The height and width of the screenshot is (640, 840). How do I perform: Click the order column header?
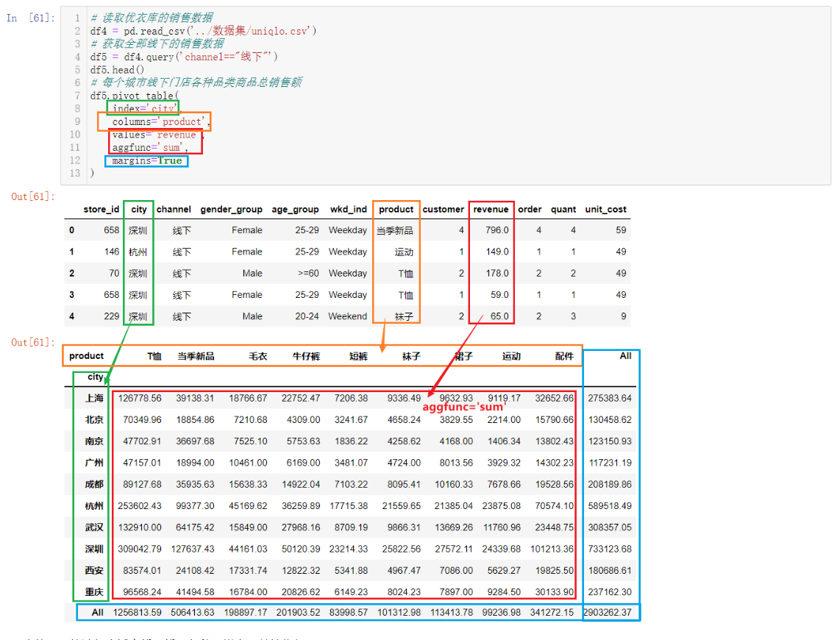[x=530, y=210]
